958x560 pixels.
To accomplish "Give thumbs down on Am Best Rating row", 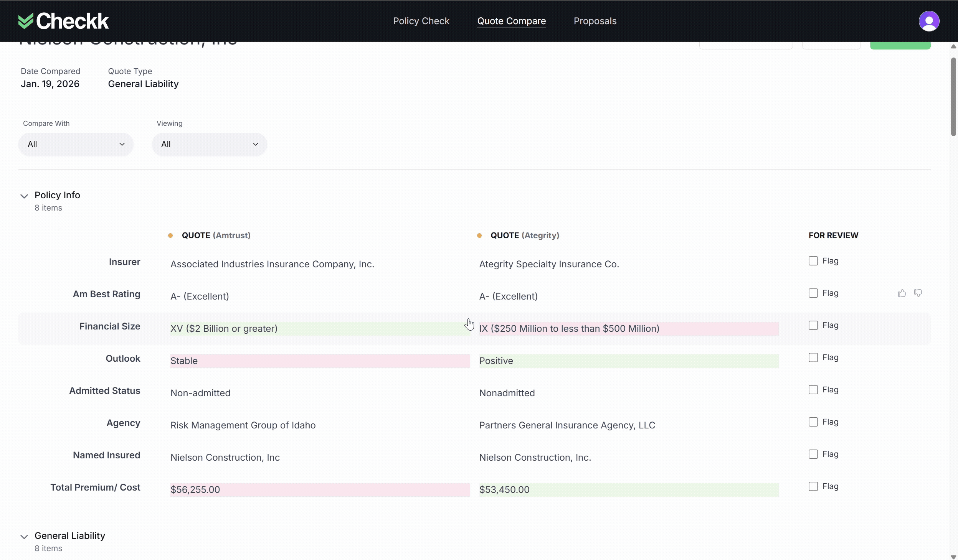I will tap(918, 293).
